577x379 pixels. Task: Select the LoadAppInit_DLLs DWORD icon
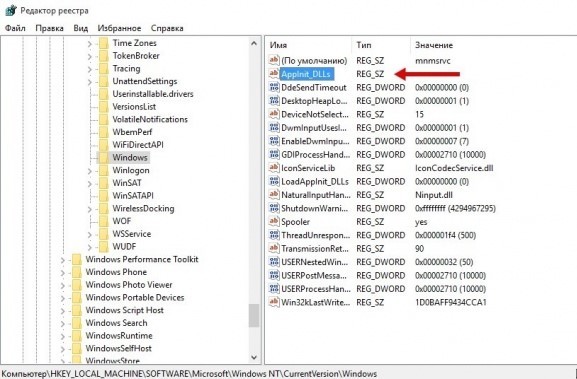coord(274,181)
